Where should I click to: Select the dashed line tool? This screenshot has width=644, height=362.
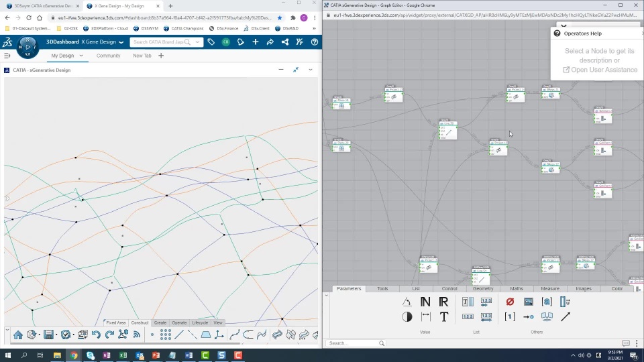tap(193, 335)
